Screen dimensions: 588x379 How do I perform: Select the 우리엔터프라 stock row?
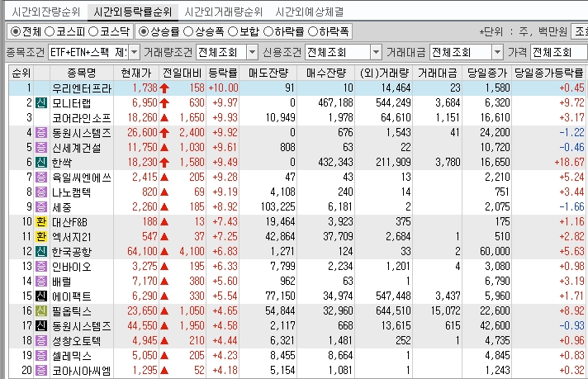(x=297, y=88)
